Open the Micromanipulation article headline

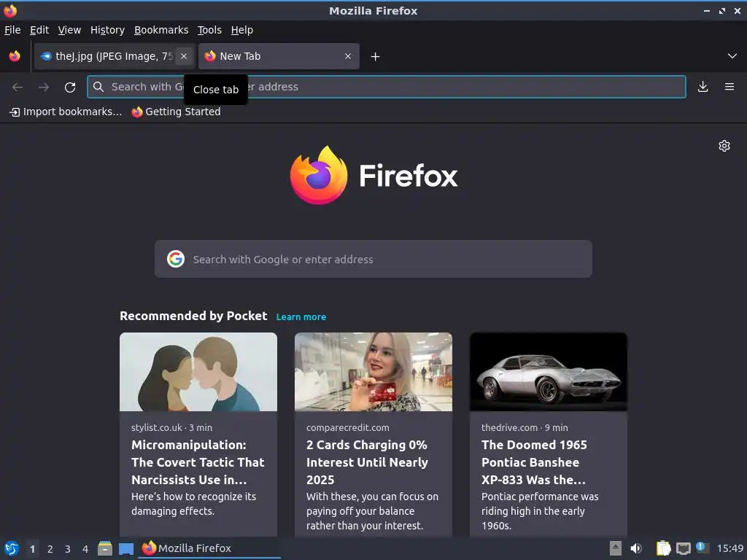(198, 462)
